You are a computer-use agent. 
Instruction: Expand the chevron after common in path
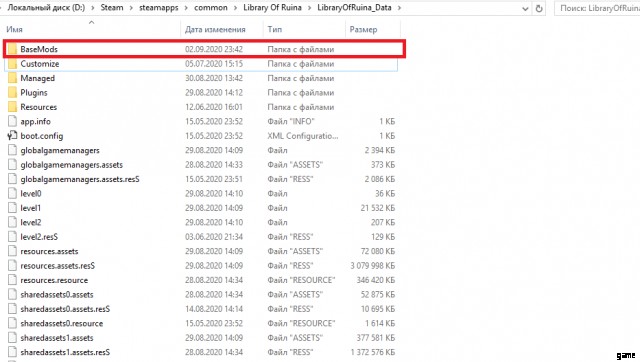(235, 8)
